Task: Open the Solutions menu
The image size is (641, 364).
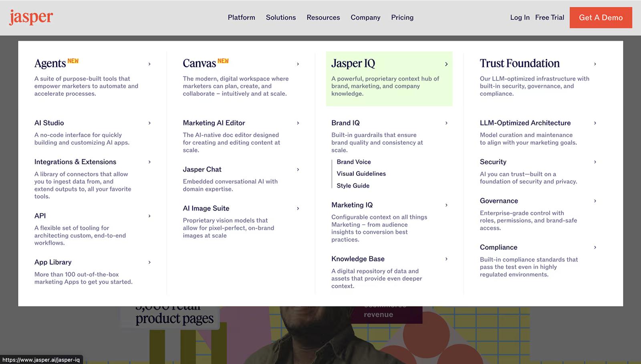Action: tap(281, 18)
